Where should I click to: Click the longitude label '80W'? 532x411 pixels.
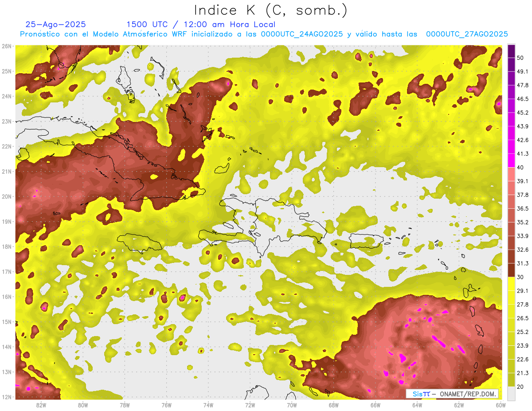(x=83, y=405)
